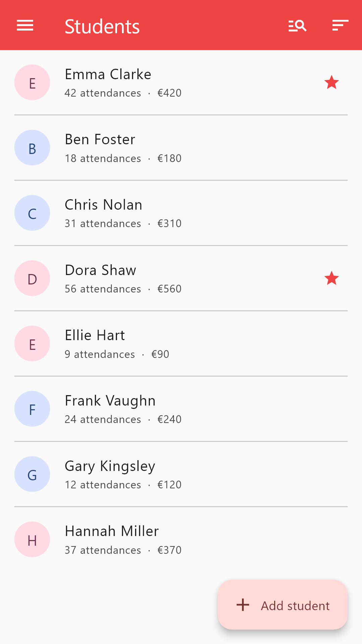Select Hannah Miller's H avatar

tap(32, 539)
